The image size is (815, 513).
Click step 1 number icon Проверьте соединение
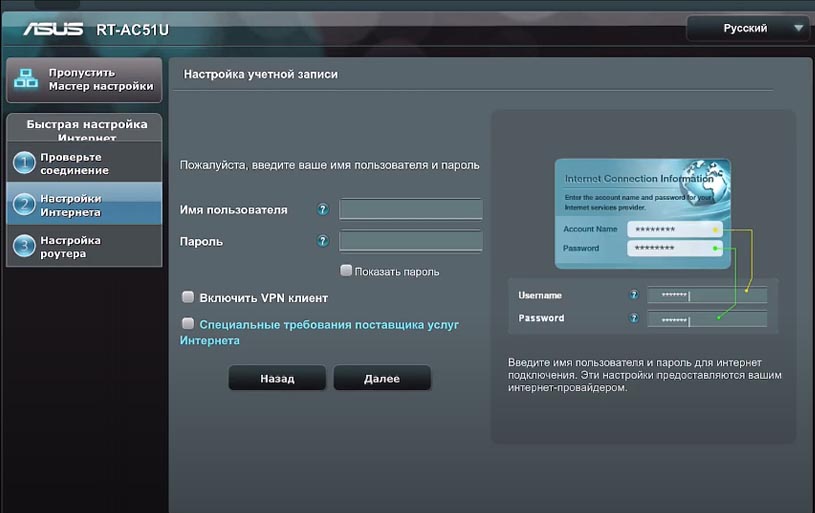[x=23, y=163]
